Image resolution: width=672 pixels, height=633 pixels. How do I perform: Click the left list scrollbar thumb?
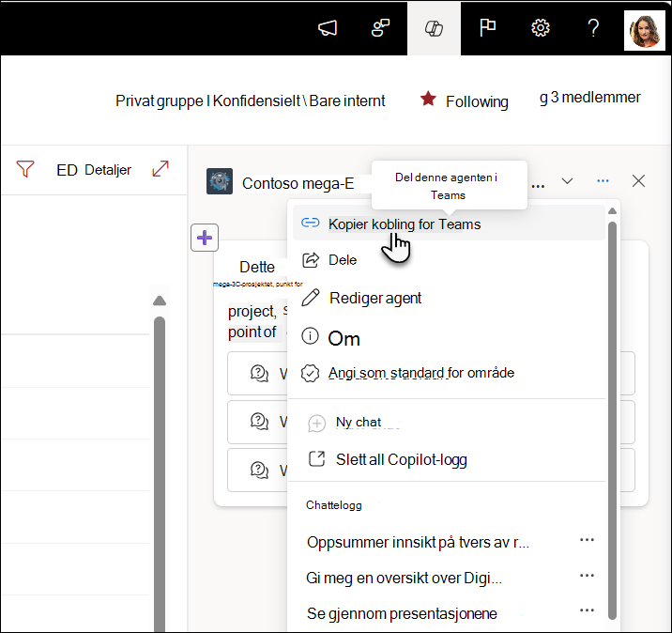tap(160, 474)
